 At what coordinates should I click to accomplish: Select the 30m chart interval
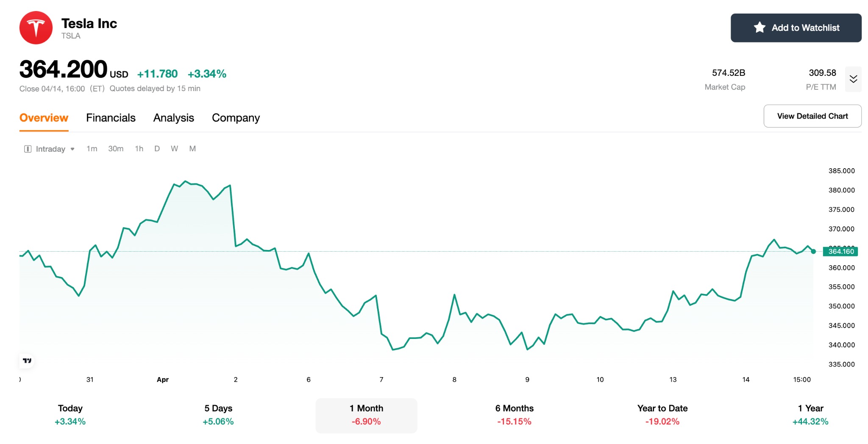click(x=116, y=149)
